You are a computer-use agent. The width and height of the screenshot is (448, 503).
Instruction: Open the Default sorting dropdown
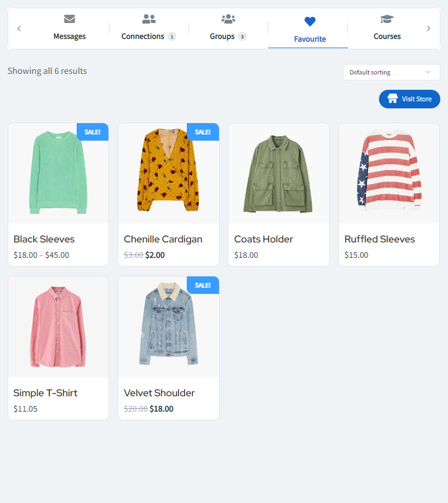[391, 72]
